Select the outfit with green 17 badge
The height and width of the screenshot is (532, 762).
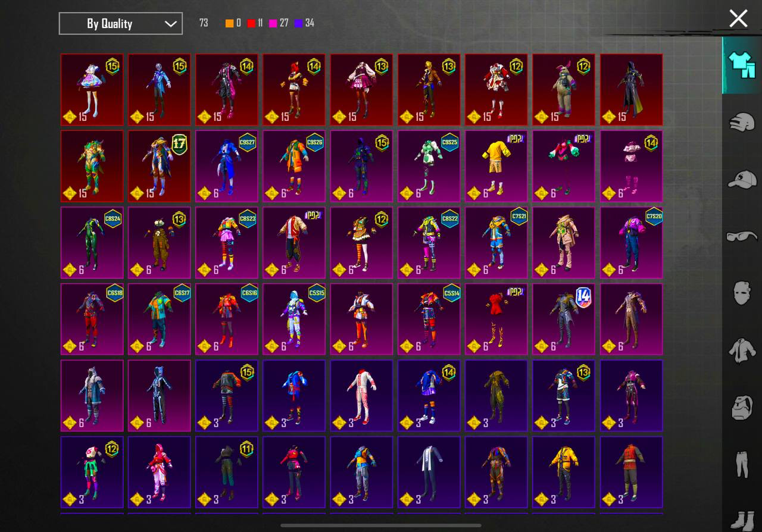[x=159, y=166]
